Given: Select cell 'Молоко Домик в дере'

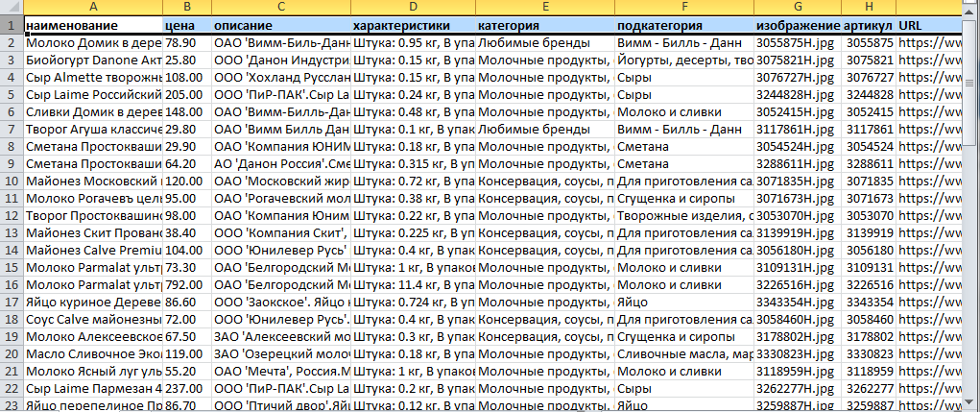Looking at the screenshot, I should tap(94, 44).
